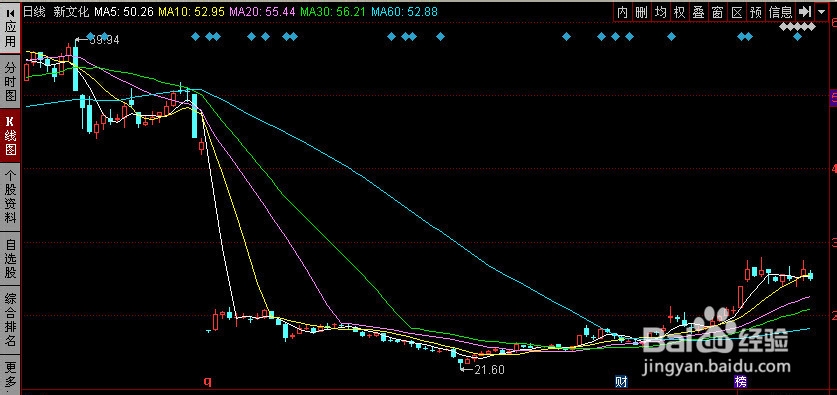837x395 pixels.
Task: Toggle the 权 rights adjustment button
Action: tap(680, 12)
